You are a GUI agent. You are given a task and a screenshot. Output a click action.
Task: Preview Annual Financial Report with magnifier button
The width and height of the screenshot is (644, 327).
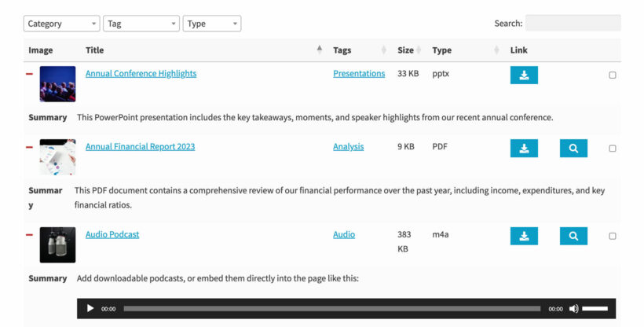(573, 148)
